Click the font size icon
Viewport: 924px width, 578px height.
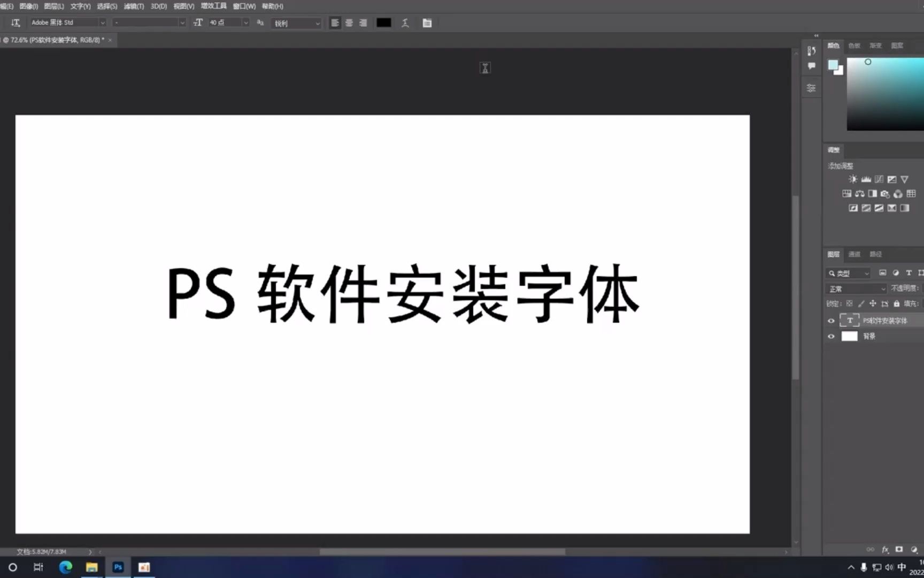click(x=198, y=22)
